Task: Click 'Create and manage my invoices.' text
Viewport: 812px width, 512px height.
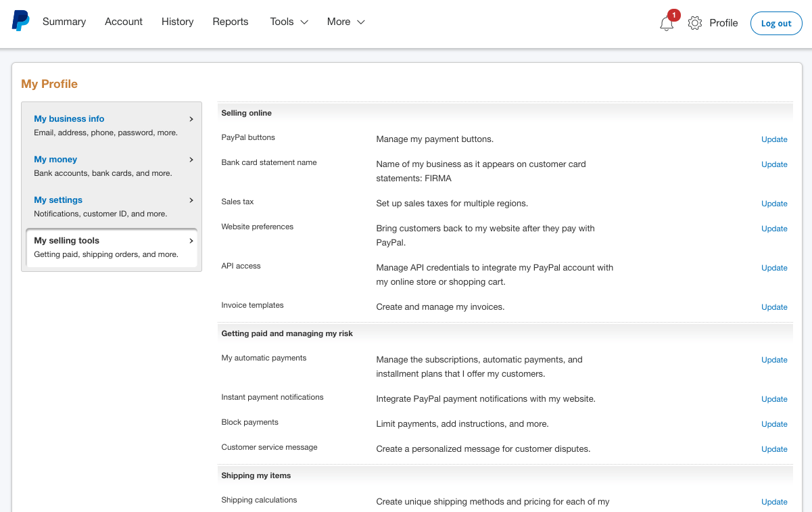Action: pos(440,307)
